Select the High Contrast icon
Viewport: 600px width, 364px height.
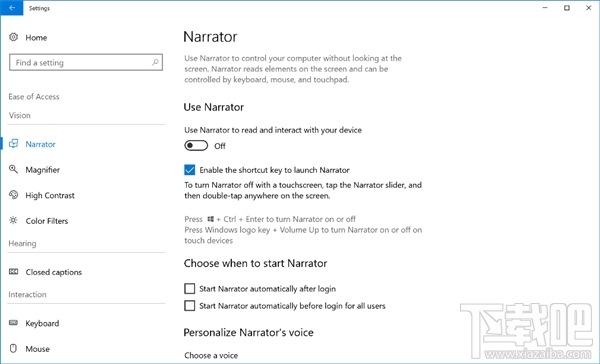pos(13,195)
